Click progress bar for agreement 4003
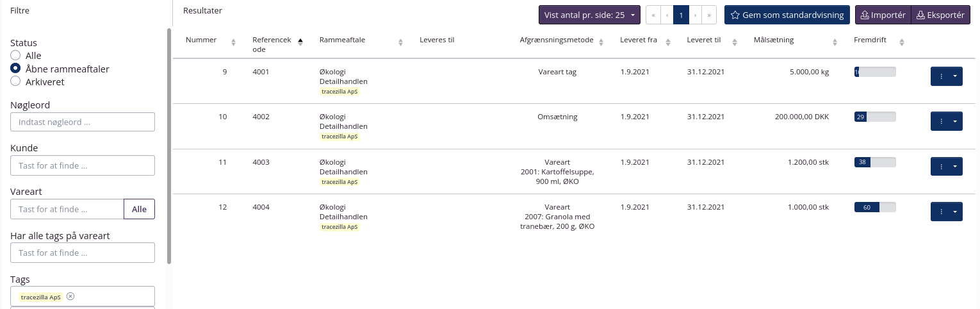980x309 pixels. (875, 162)
